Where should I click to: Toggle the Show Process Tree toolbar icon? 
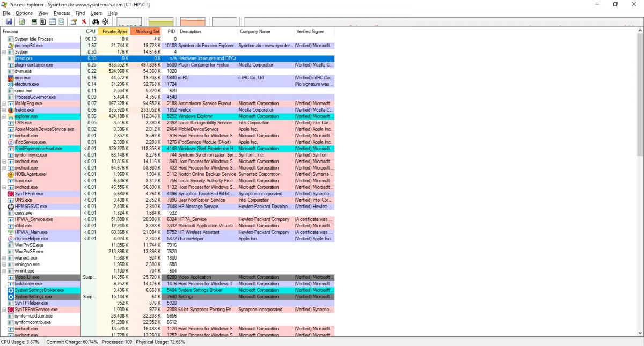43,21
